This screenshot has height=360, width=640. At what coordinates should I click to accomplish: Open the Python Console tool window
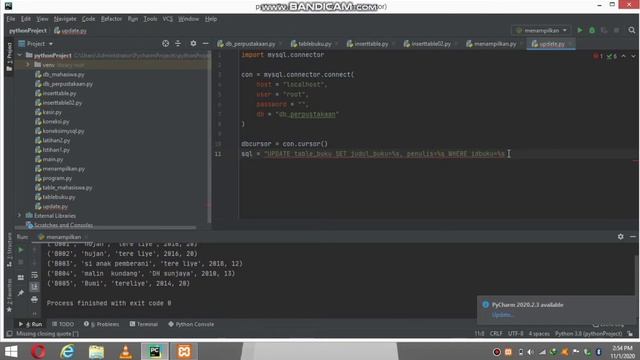point(191,324)
